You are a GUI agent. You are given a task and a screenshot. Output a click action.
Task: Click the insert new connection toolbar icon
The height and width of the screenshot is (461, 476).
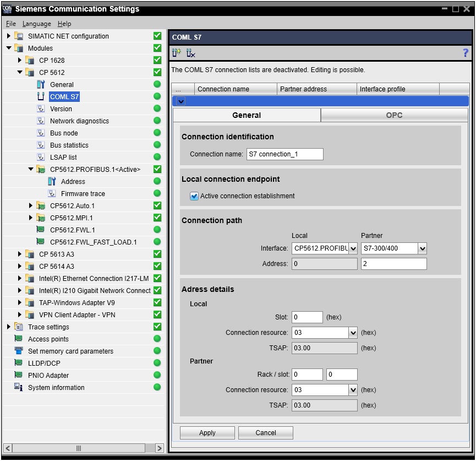point(177,53)
